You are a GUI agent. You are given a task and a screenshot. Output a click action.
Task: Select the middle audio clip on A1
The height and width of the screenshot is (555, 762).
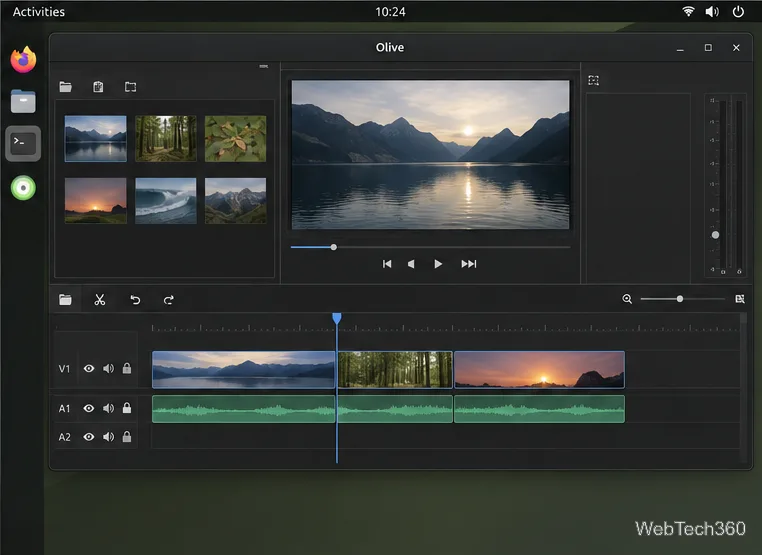pos(395,409)
